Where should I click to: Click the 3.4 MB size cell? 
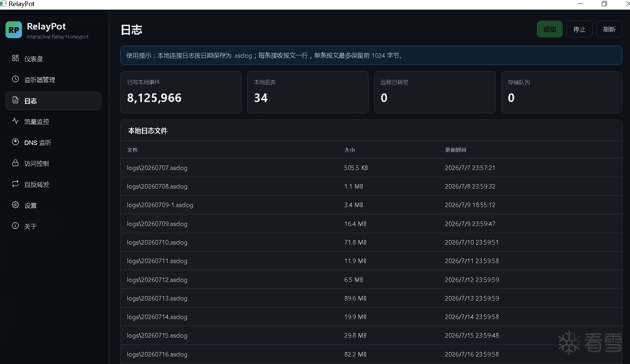pyautogui.click(x=354, y=205)
